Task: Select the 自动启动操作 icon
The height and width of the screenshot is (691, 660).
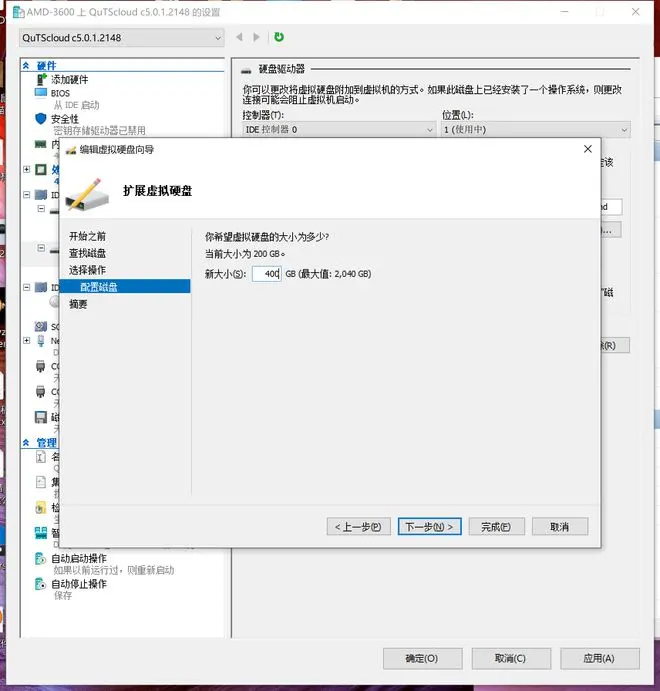Action: click(41, 559)
